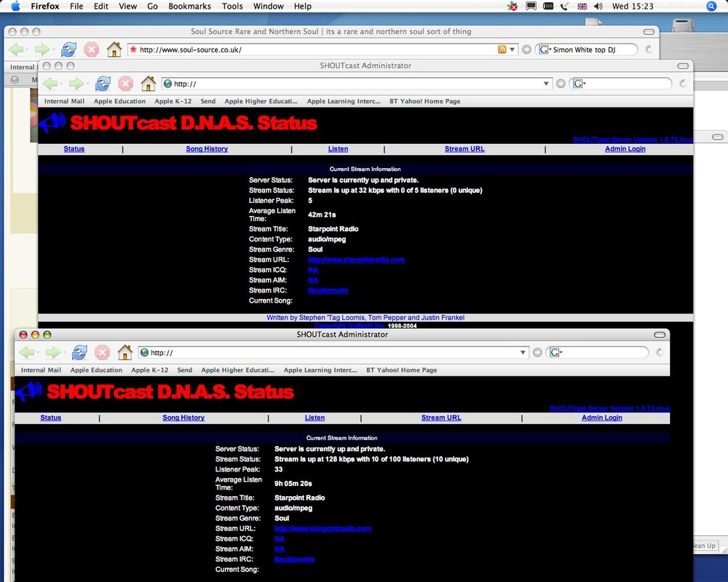Click forward arrow in the front SHOUTcast window
The image size is (728, 582).
53,353
